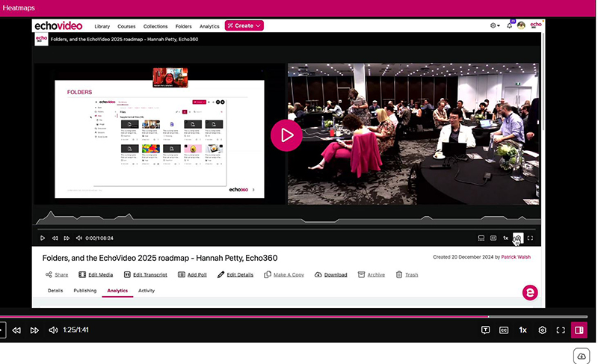Switch to the Details tab

55,291
